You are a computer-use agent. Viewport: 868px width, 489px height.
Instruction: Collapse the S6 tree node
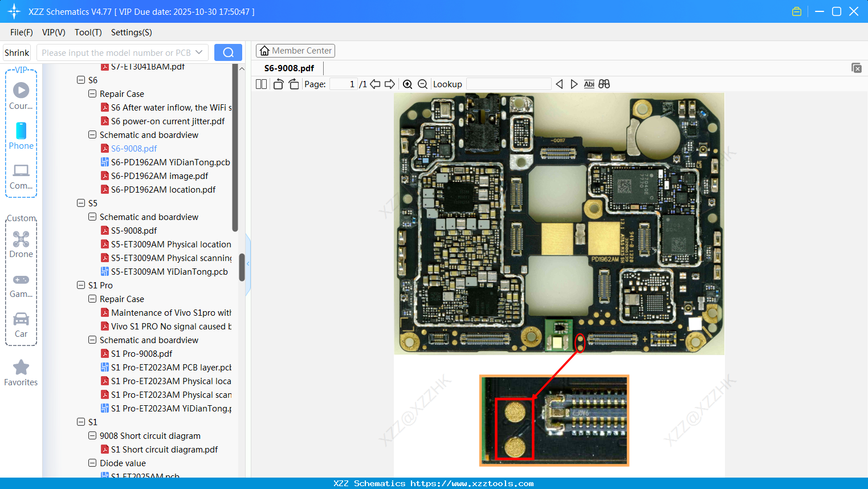pos(81,80)
